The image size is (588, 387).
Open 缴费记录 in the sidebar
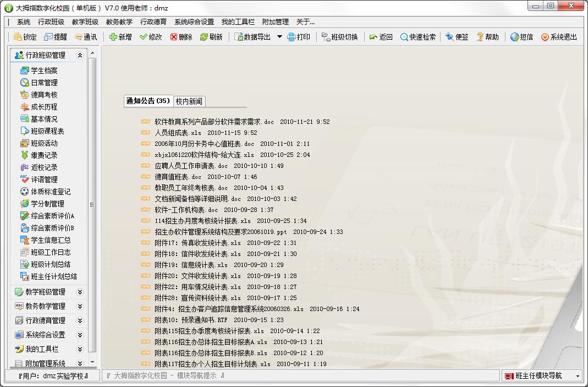(39, 155)
